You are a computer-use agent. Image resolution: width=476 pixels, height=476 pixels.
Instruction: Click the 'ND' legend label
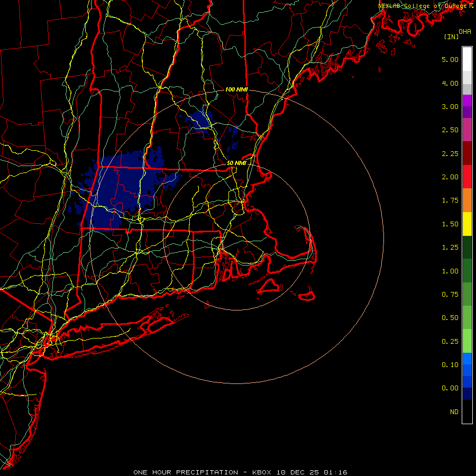click(x=454, y=412)
